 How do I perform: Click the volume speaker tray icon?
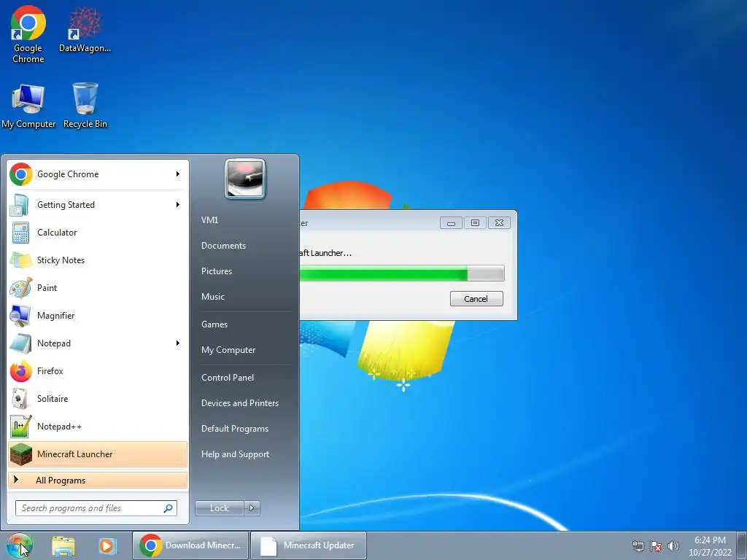[x=673, y=546]
